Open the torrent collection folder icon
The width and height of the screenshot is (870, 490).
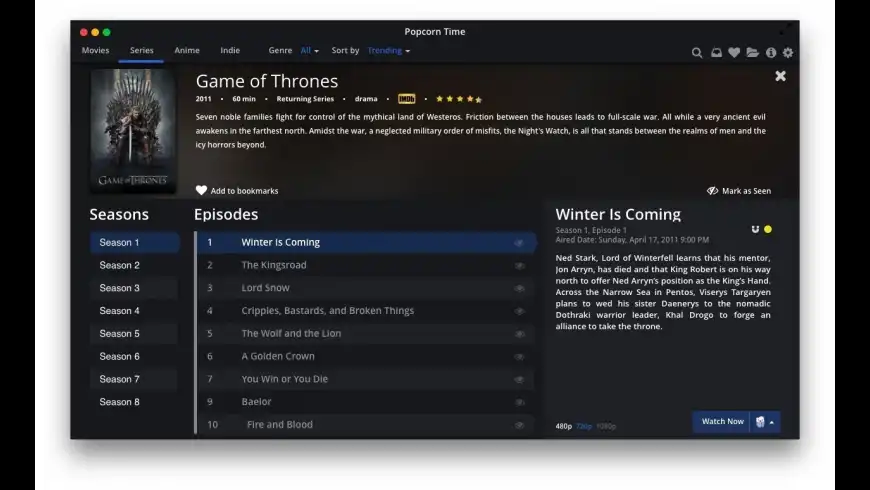click(x=752, y=53)
